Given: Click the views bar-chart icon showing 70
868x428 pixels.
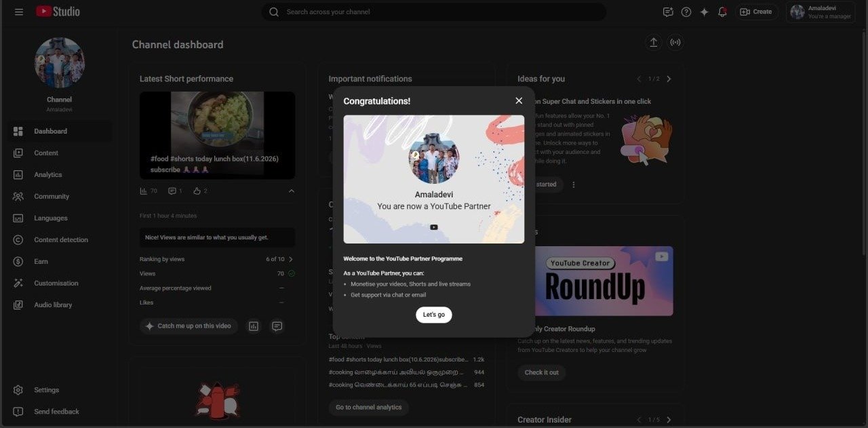Looking at the screenshot, I should (x=144, y=191).
